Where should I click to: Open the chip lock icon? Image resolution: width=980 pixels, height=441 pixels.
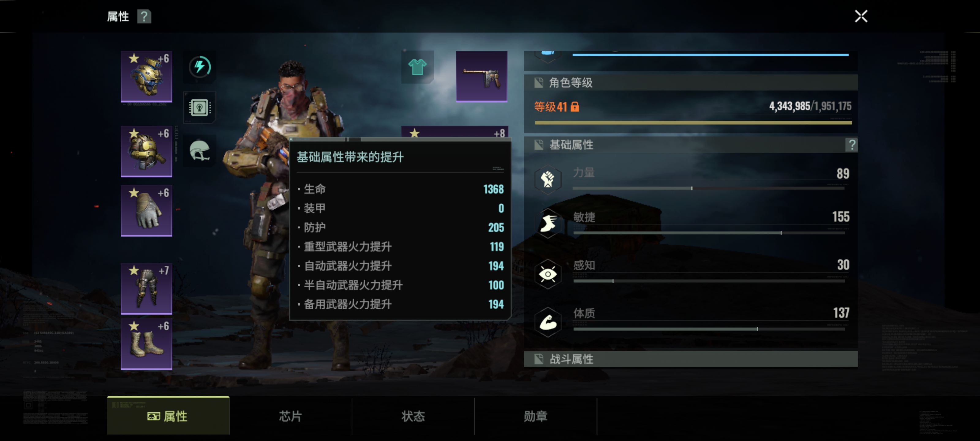click(200, 108)
